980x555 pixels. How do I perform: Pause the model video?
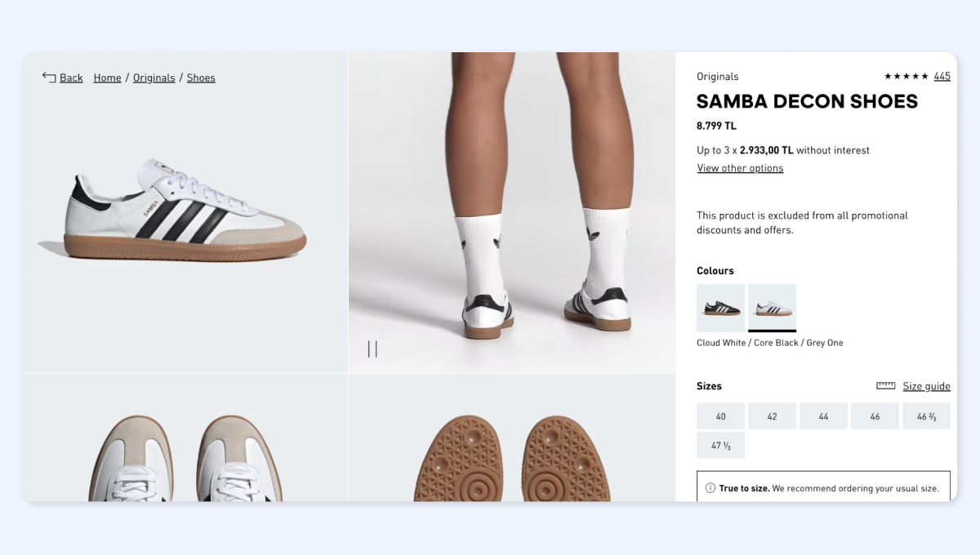click(372, 349)
